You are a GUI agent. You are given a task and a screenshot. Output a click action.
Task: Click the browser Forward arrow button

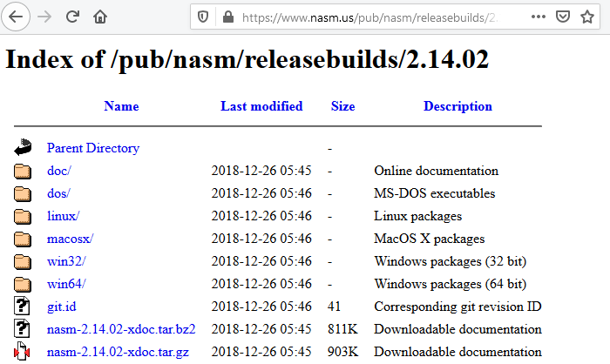[x=44, y=17]
